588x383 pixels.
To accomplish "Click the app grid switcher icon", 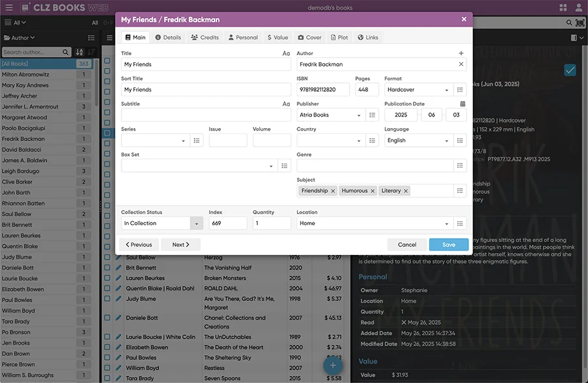I will tap(563, 8).
